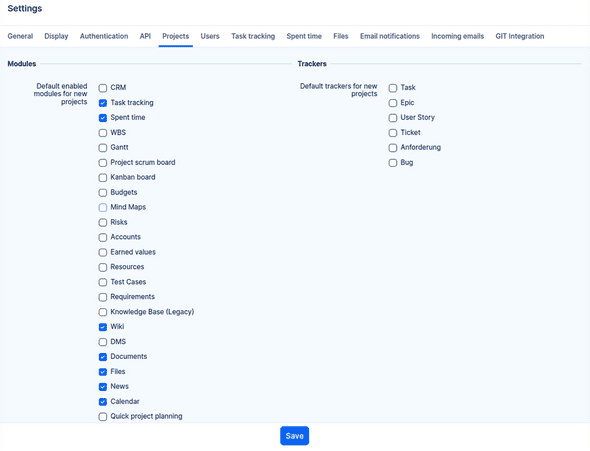This screenshot has width=590, height=451.
Task: Go to the Files settings tab
Action: (341, 36)
